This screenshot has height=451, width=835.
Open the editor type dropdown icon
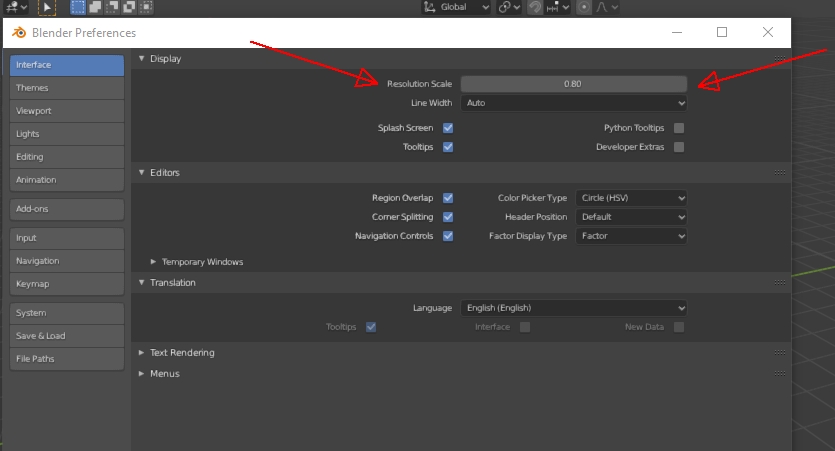14,7
